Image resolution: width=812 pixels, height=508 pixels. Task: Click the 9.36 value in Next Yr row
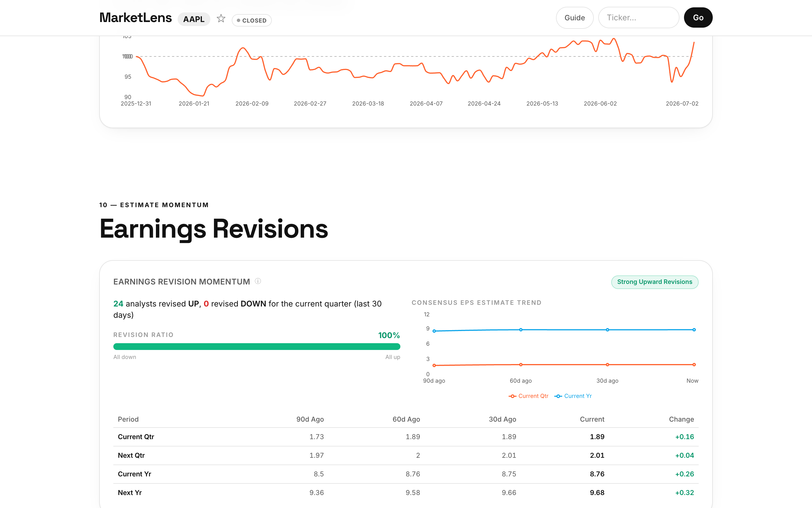316,492
